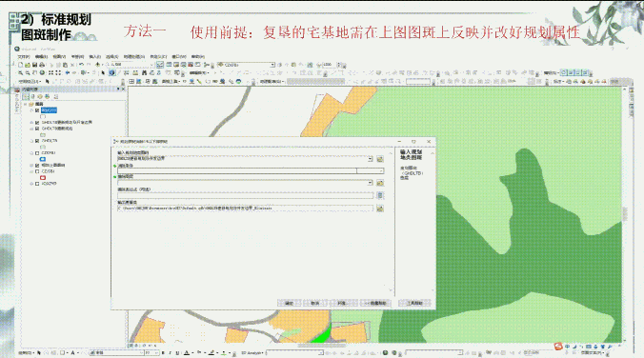Collapse the highlighted top layer's tree node

(31, 110)
